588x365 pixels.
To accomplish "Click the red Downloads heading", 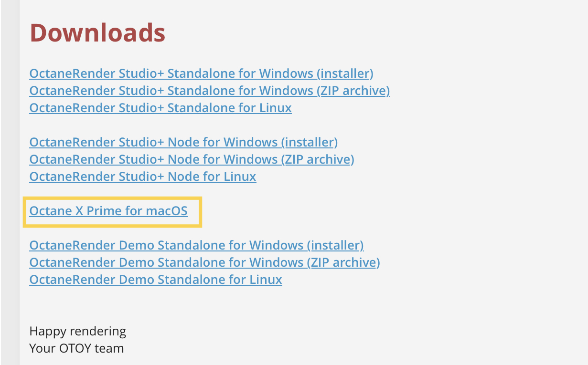I will click(97, 33).
